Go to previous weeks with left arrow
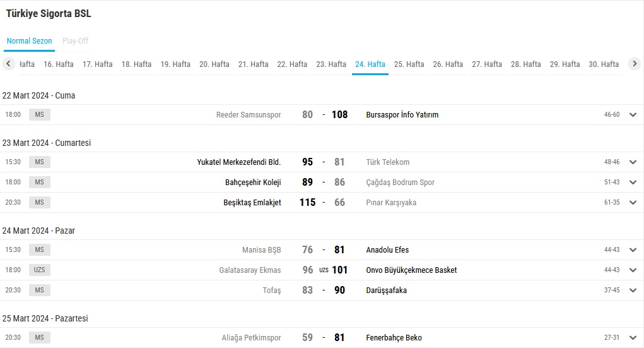 tap(8, 64)
